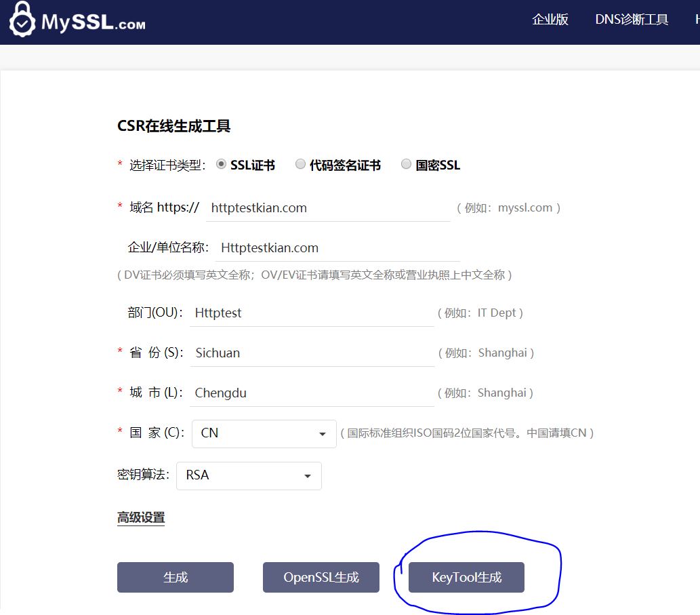Click the 省份(S) field containing Sichuan
Viewport: 700px width, 615px height.
[x=312, y=353]
